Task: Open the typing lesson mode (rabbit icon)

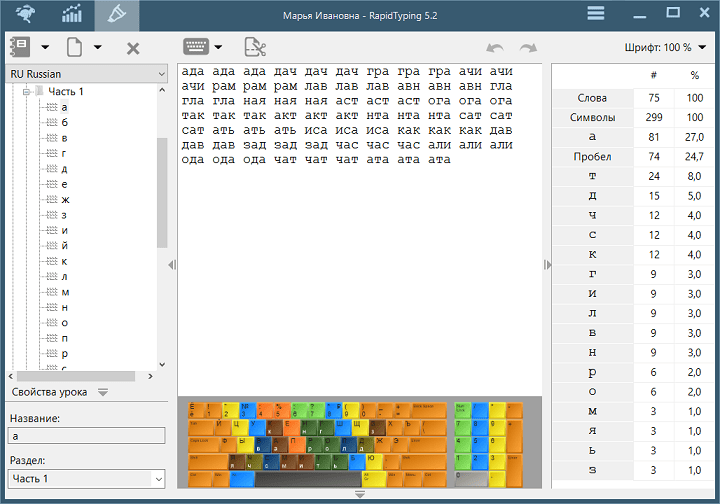Action: pos(23,15)
